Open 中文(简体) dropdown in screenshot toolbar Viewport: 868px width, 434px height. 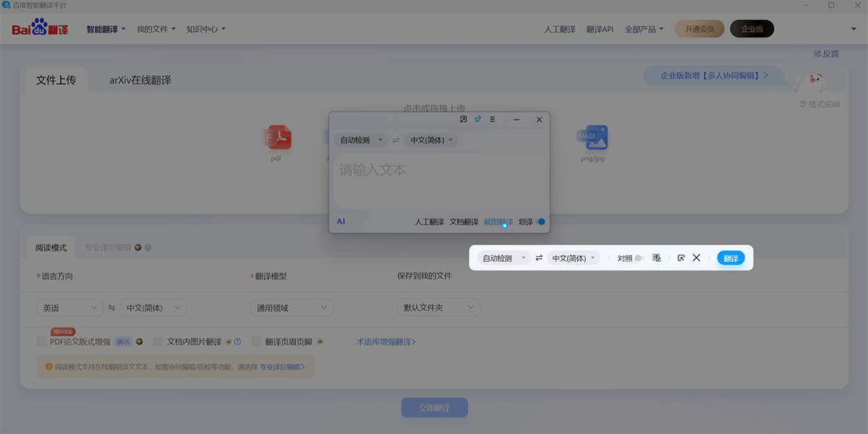[574, 258]
